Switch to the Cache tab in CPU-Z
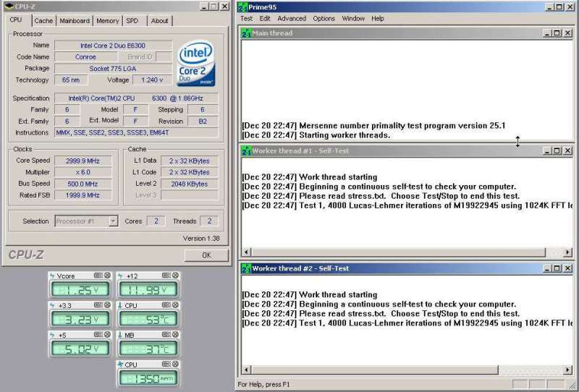The height and width of the screenshot is (392, 579). point(43,21)
